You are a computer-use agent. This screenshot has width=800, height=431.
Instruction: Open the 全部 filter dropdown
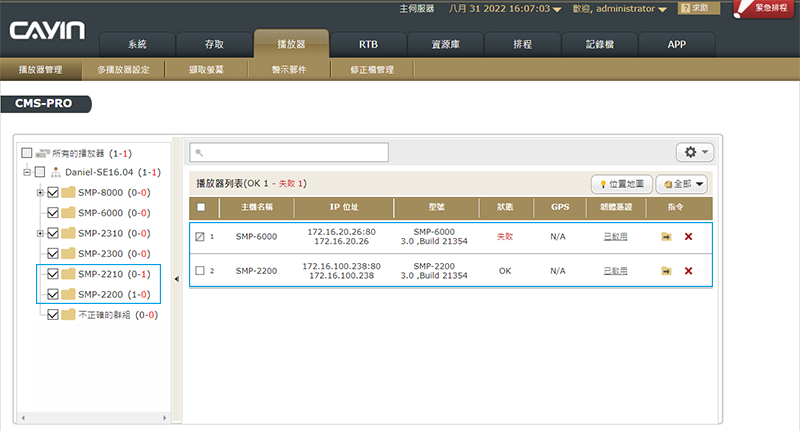685,184
